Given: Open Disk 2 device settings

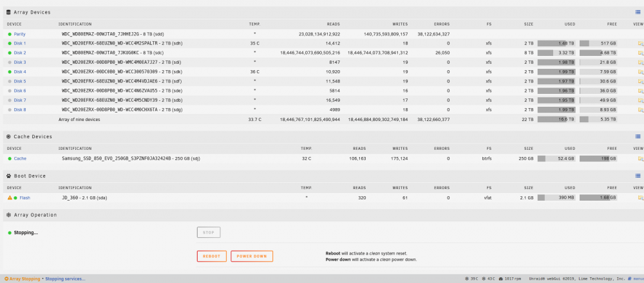Looking at the screenshot, I should (20, 53).
